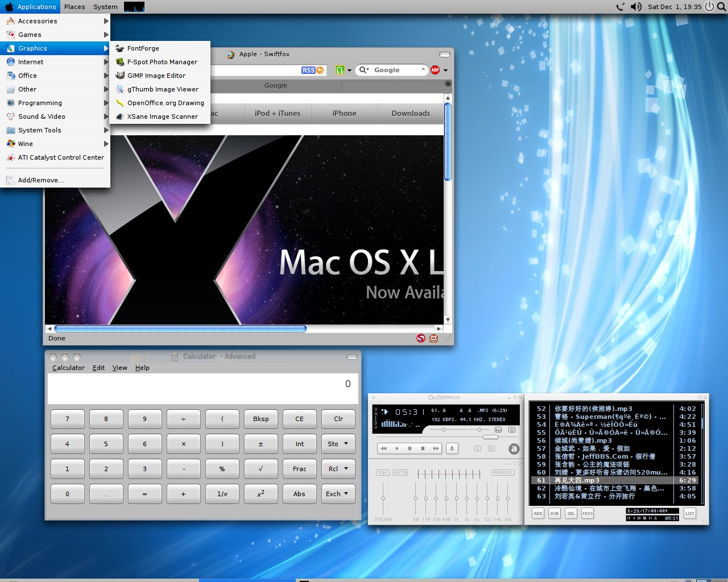Screen dimensions: 728x582
Task: Click the square root button in Calculator
Action: coord(261,469)
